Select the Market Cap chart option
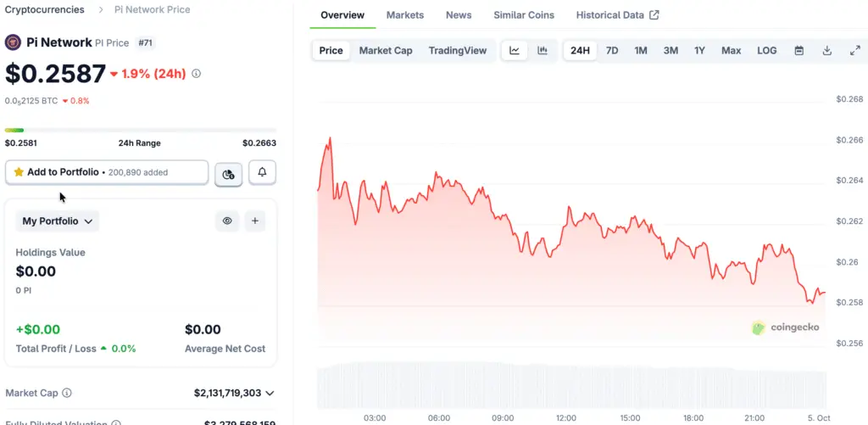 [386, 51]
